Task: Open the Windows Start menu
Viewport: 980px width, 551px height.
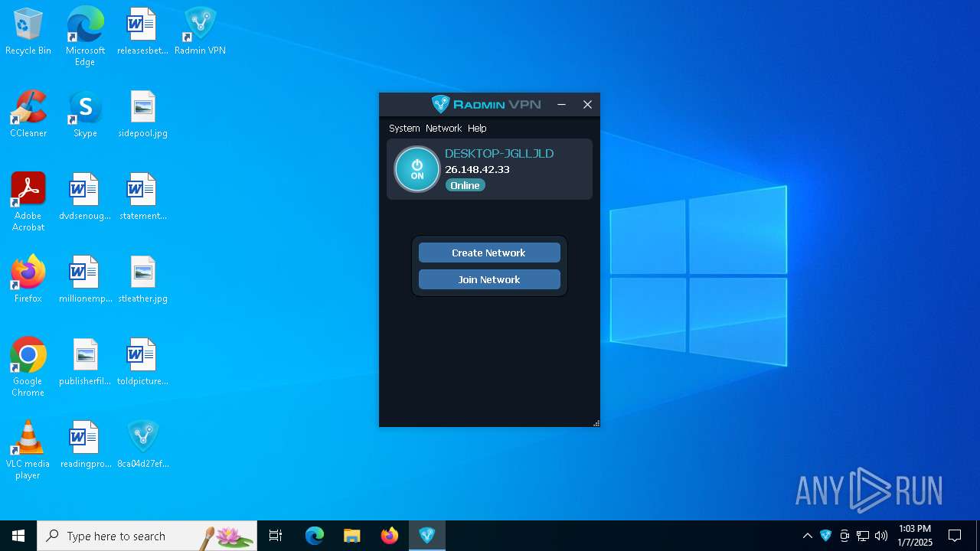Action: (18, 536)
